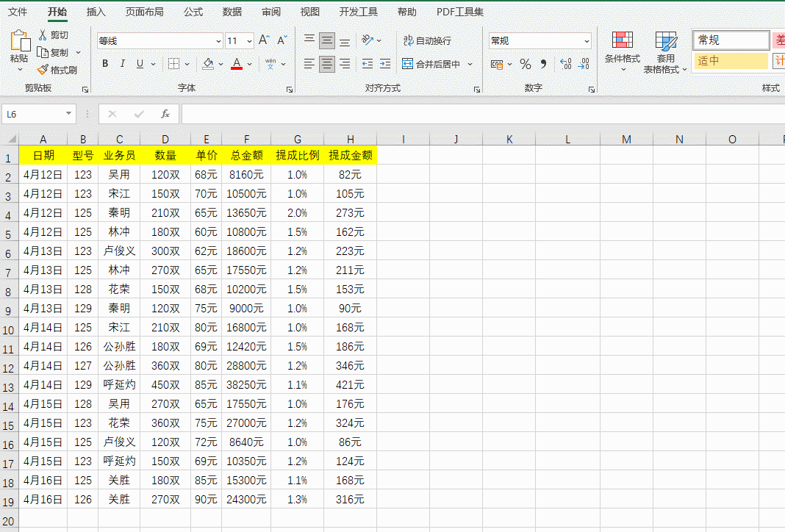Open the 文件 File menu
This screenshot has height=532, width=785.
(18, 12)
